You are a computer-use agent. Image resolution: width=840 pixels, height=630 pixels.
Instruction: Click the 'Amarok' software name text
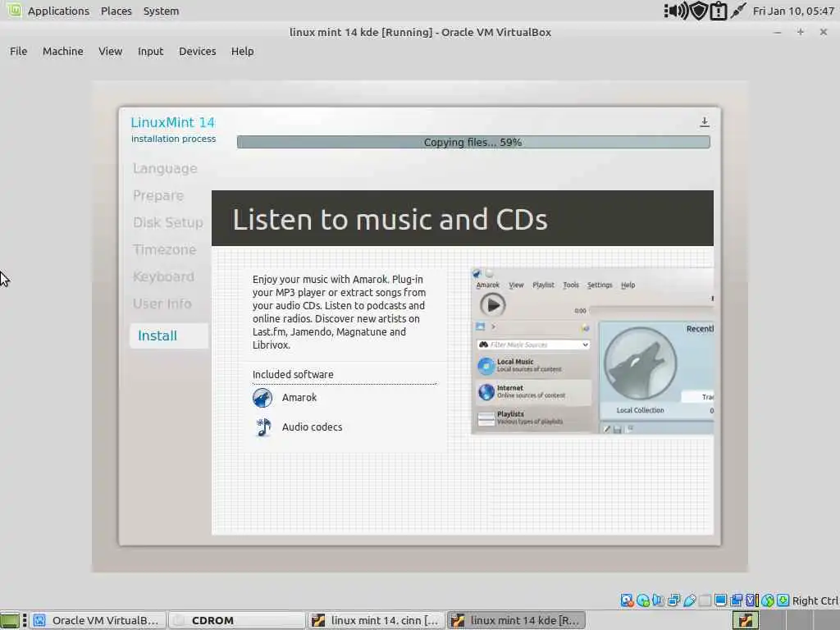point(299,398)
